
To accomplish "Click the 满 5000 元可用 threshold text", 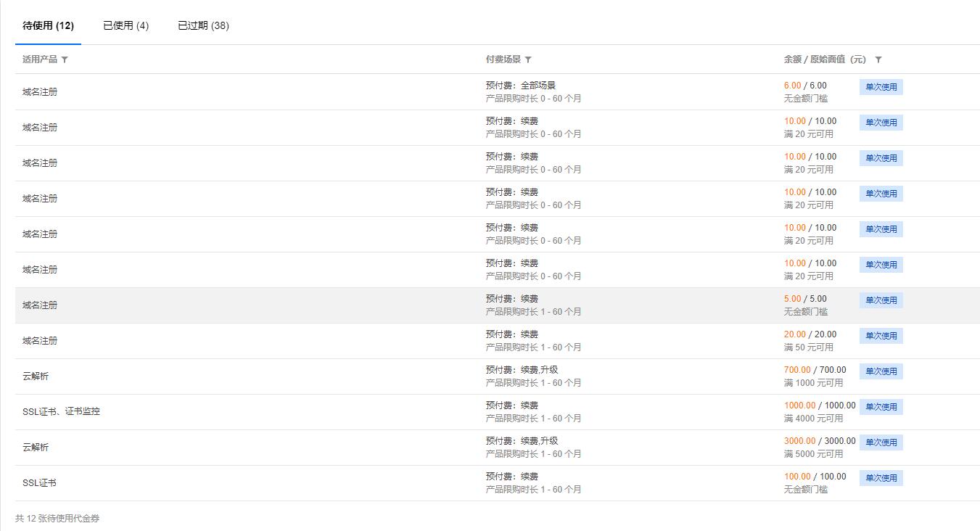I will (813, 454).
